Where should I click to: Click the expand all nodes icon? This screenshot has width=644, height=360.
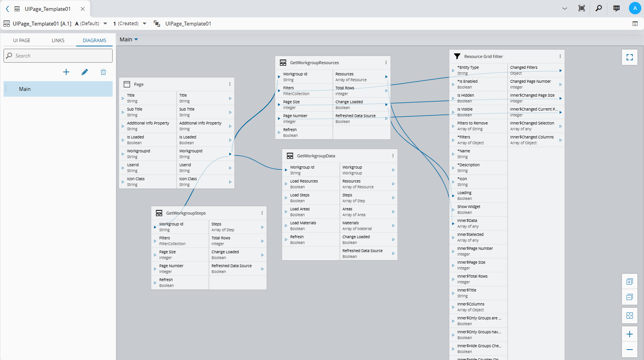[630, 282]
